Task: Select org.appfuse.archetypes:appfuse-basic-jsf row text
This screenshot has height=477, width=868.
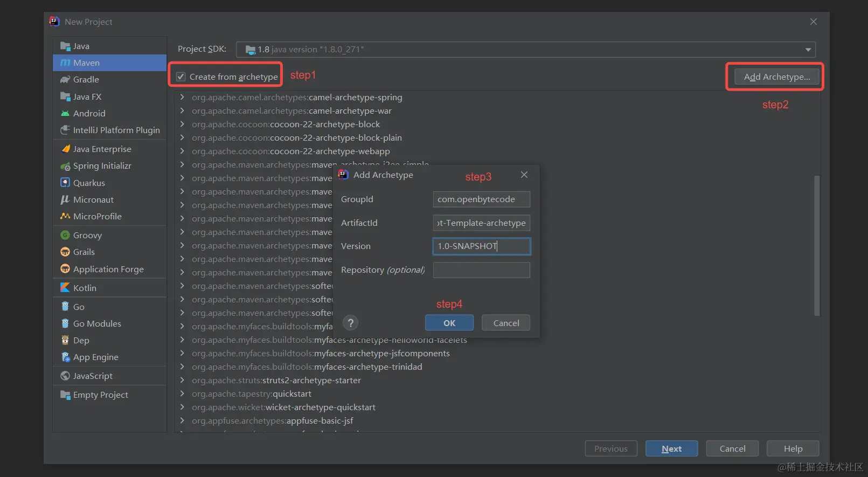Action: pos(273,420)
